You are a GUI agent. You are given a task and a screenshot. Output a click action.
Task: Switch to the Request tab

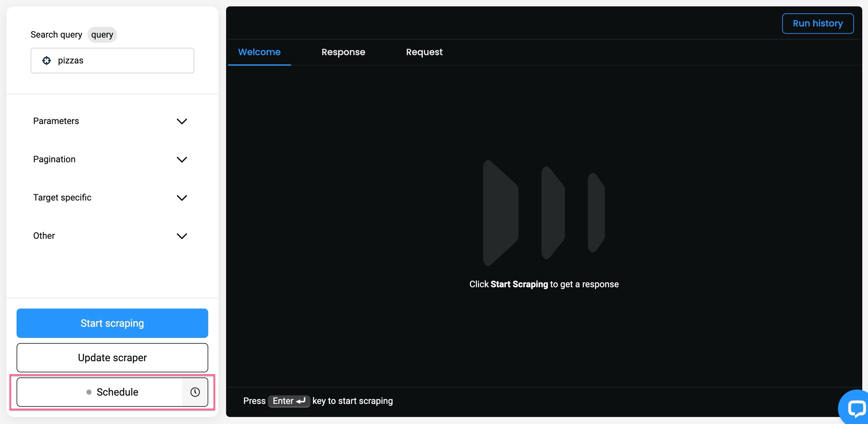coord(424,52)
